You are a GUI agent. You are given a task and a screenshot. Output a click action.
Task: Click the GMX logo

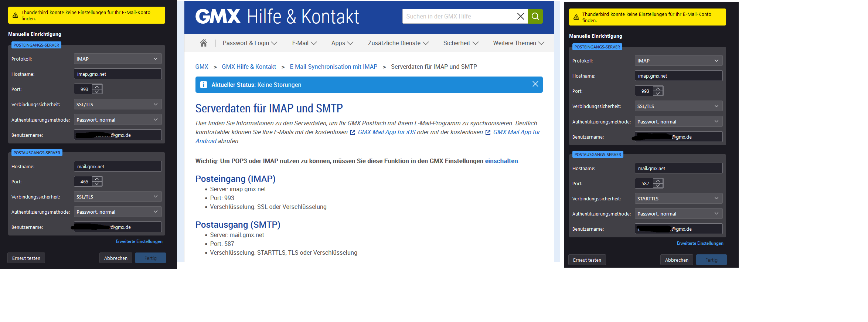click(218, 16)
